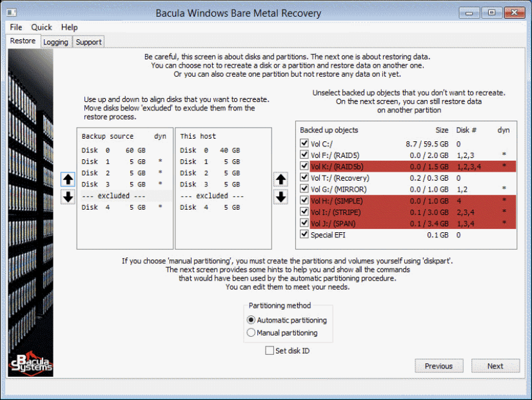Select This host Disk 3 row
This screenshot has height=400, width=532.
223,185
